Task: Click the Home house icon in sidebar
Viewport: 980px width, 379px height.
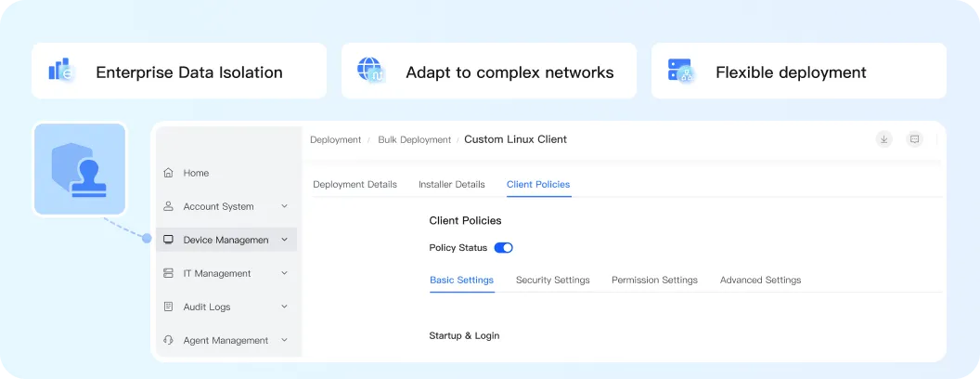Action: point(168,173)
